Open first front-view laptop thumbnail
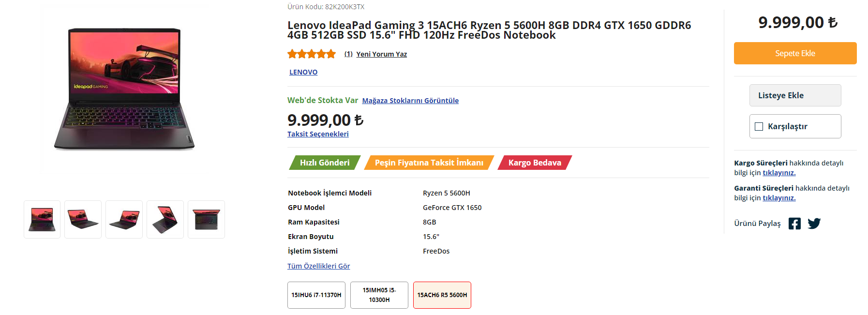 [x=42, y=219]
